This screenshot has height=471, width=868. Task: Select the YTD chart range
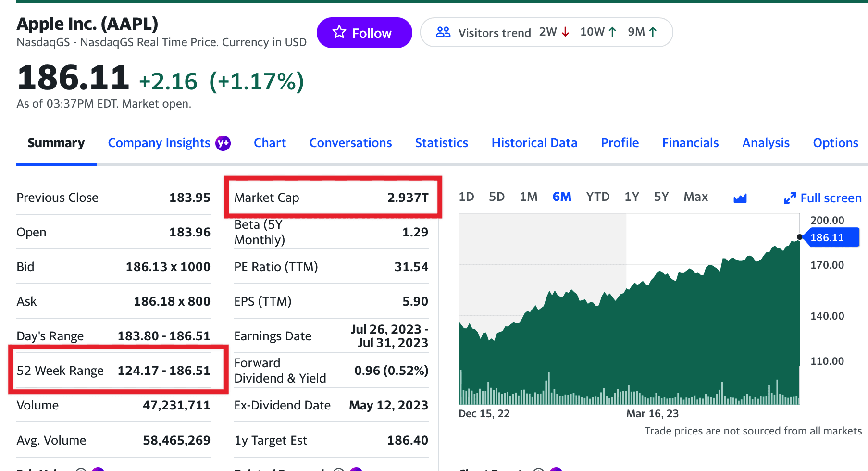[x=597, y=197]
